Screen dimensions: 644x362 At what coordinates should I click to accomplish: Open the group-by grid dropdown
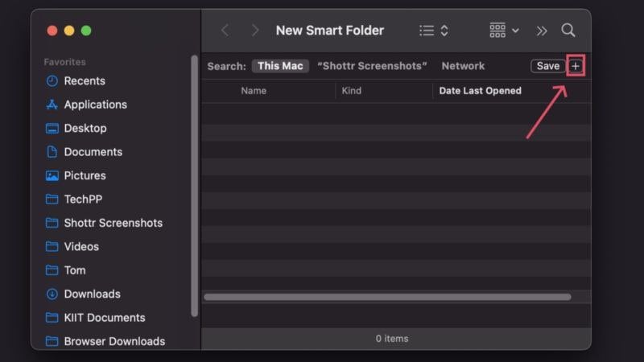[x=505, y=31]
